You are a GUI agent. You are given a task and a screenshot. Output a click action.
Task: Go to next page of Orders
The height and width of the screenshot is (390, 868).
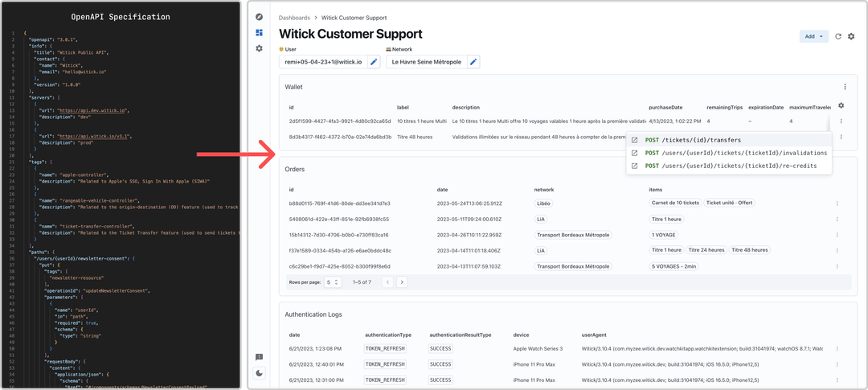point(403,282)
